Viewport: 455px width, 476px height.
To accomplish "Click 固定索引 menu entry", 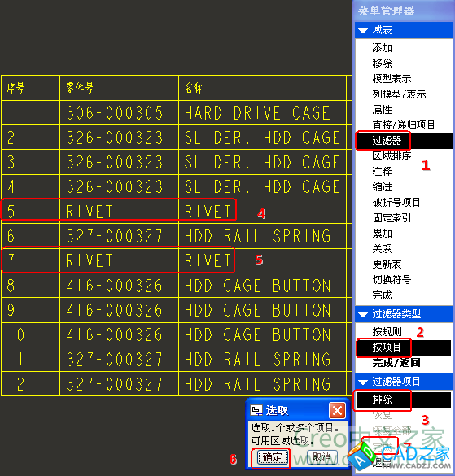I will (x=392, y=218).
